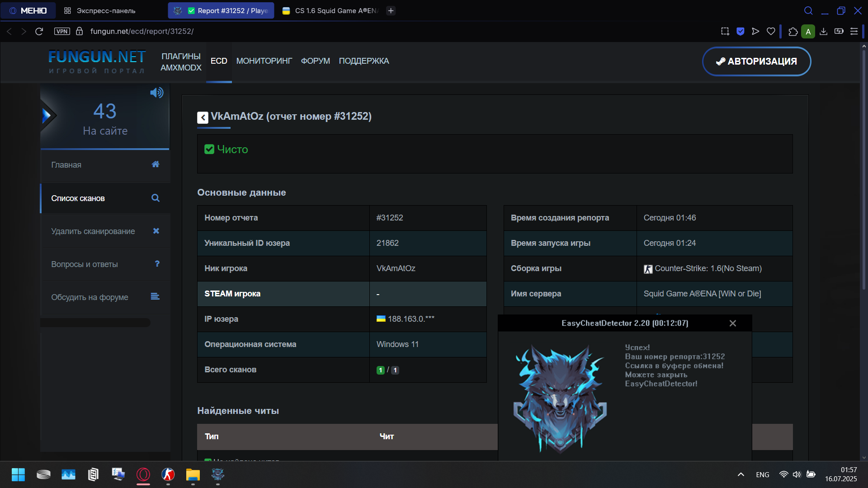
Task: Click the FUNGUN.NET logo
Action: 97,61
